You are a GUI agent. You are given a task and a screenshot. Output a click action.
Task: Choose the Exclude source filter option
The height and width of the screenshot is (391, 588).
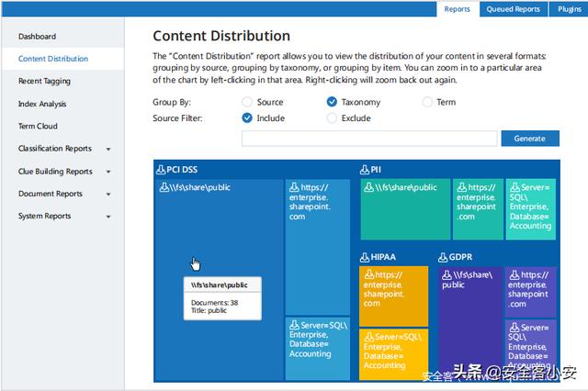click(x=332, y=118)
